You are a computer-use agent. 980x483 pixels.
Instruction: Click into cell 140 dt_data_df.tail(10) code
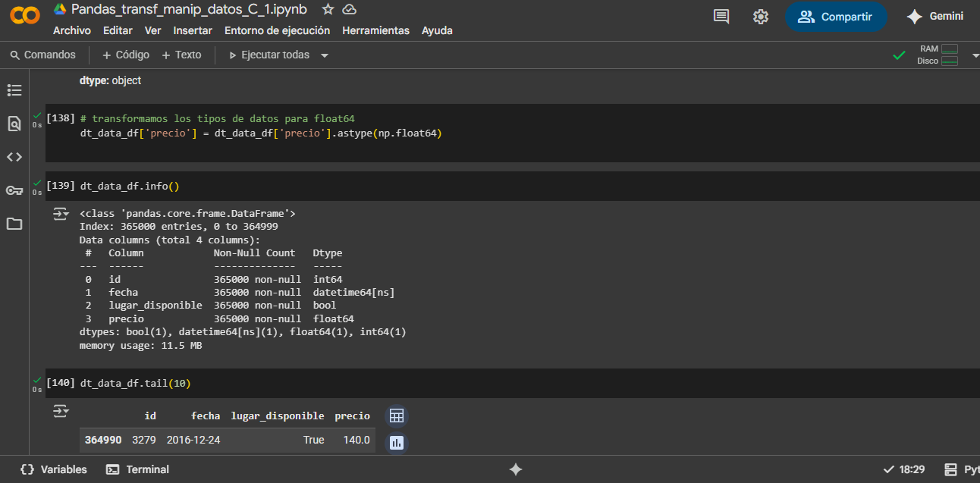tap(135, 383)
